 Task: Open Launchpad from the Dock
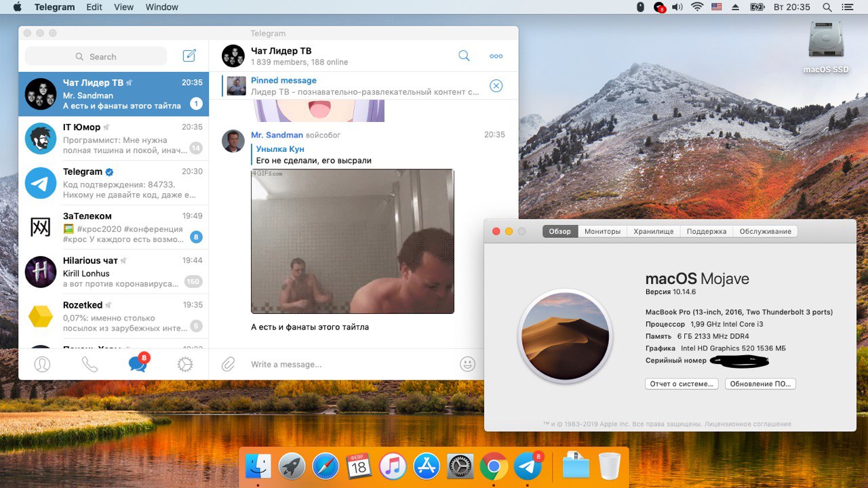[292, 466]
